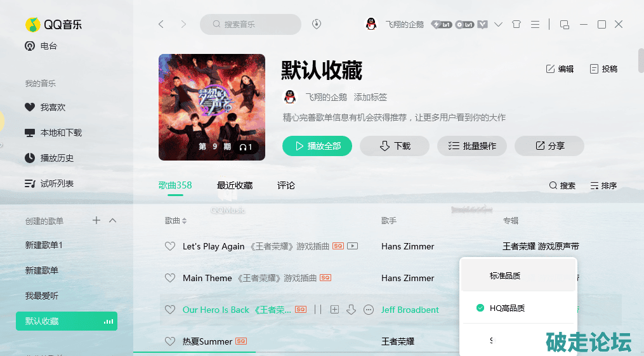
Task: Go back with the left arrow
Action: pyautogui.click(x=161, y=24)
